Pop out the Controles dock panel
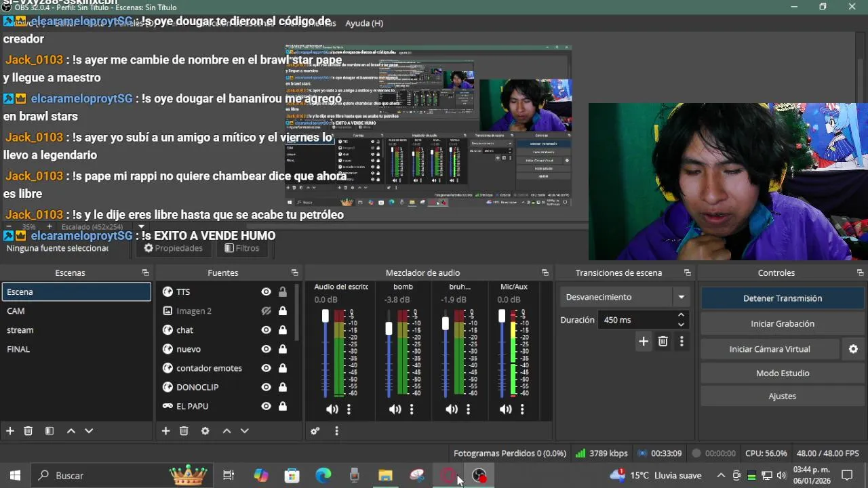This screenshot has height=488, width=868. coord(860,272)
